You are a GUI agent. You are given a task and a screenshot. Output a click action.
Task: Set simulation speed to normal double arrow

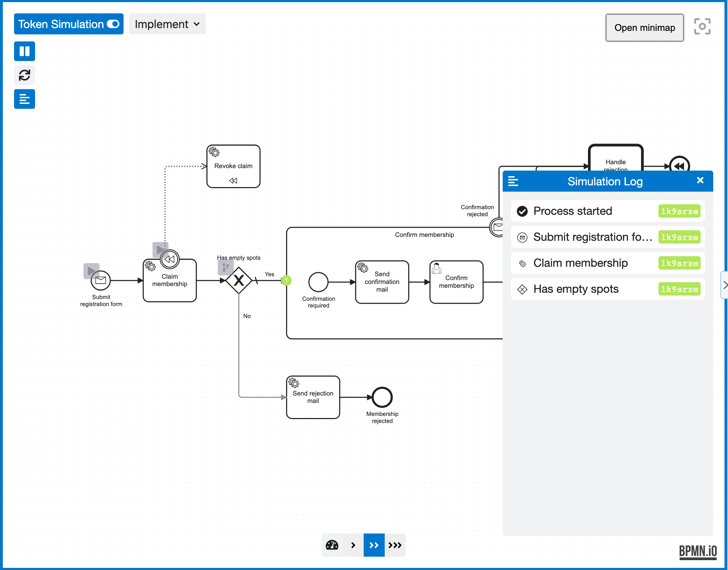pos(374,545)
